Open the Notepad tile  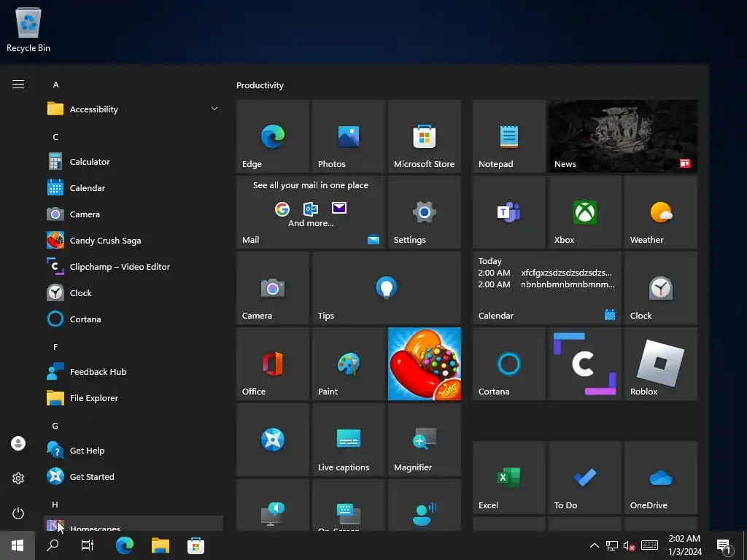[x=508, y=136]
